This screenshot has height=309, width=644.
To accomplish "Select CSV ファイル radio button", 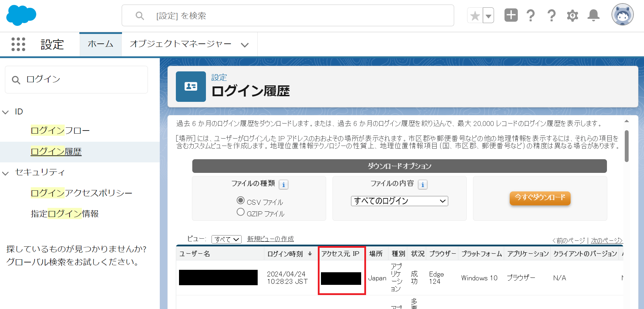I will click(x=241, y=201).
